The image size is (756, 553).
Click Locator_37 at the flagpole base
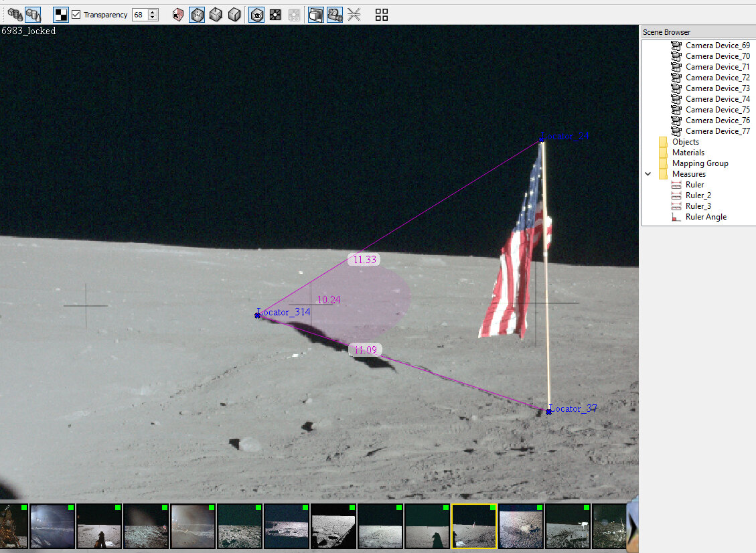coord(548,412)
